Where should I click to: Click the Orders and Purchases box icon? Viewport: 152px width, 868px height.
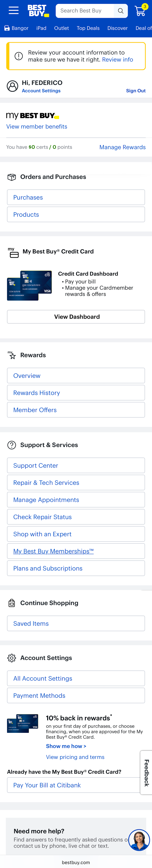[12, 177]
